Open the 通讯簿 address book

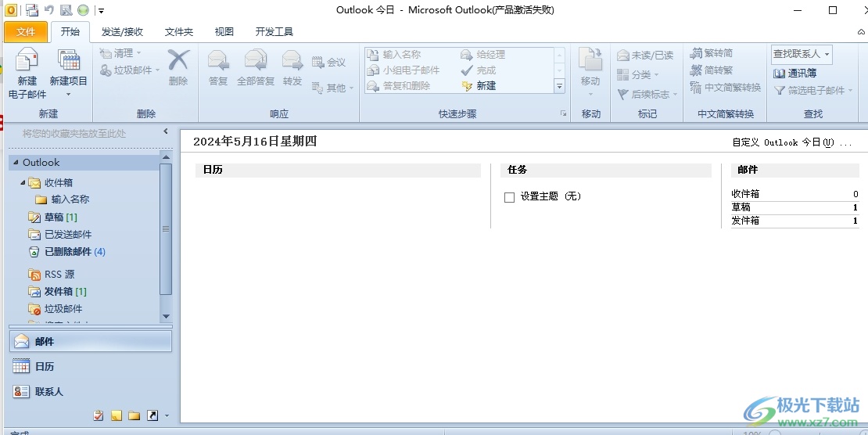[795, 73]
